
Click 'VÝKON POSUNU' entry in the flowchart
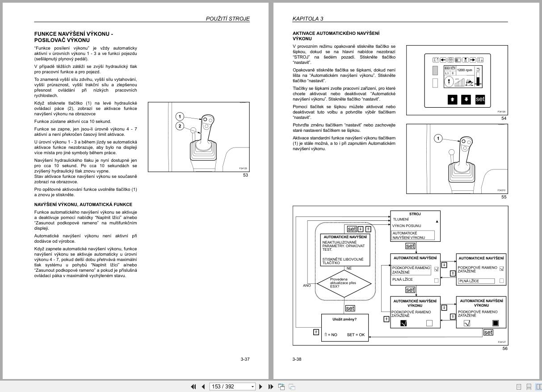click(x=407, y=226)
